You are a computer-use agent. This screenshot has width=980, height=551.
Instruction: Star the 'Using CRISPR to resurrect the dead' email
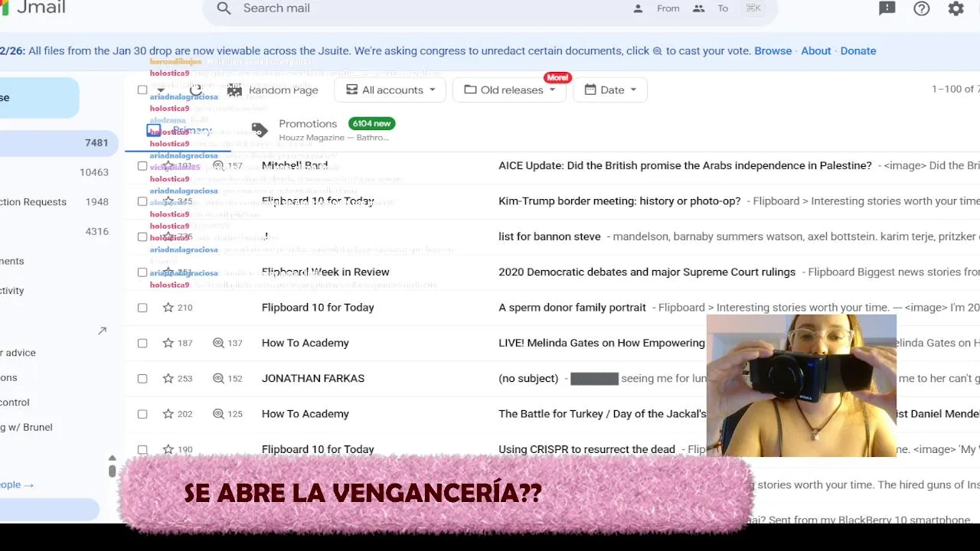coord(168,449)
